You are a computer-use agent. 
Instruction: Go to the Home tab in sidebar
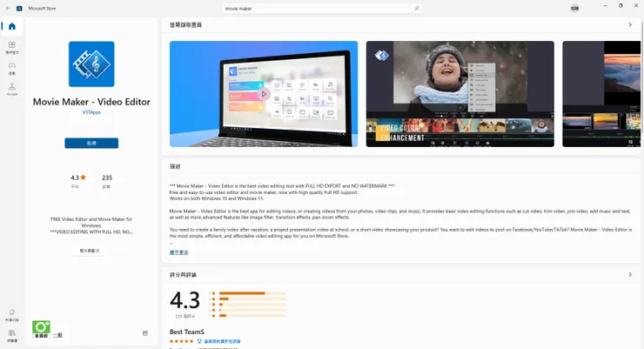[12, 26]
